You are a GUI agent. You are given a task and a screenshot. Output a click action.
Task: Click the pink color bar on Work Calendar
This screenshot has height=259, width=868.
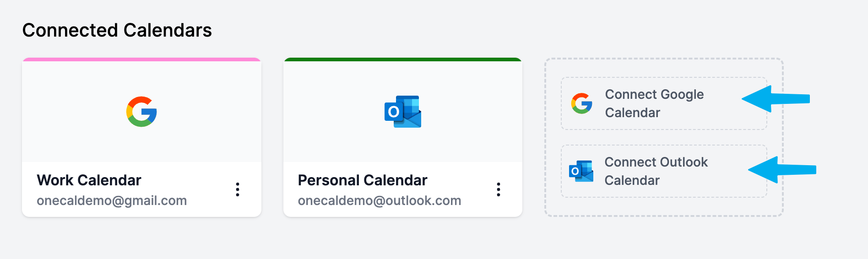(141, 59)
